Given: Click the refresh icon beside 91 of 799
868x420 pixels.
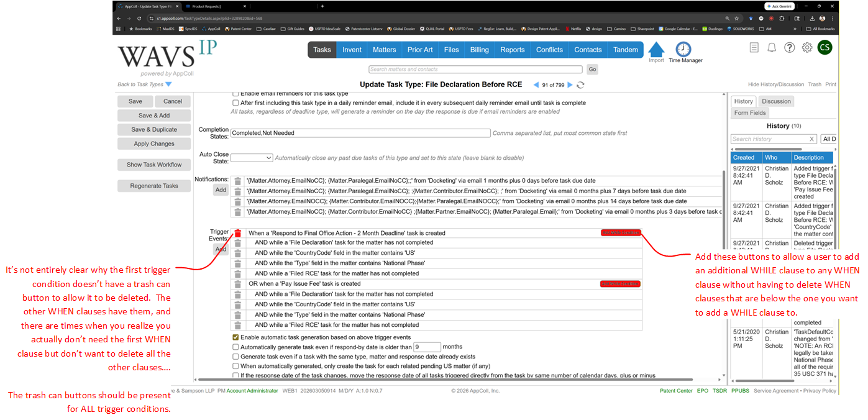Looking at the screenshot, I should point(580,85).
